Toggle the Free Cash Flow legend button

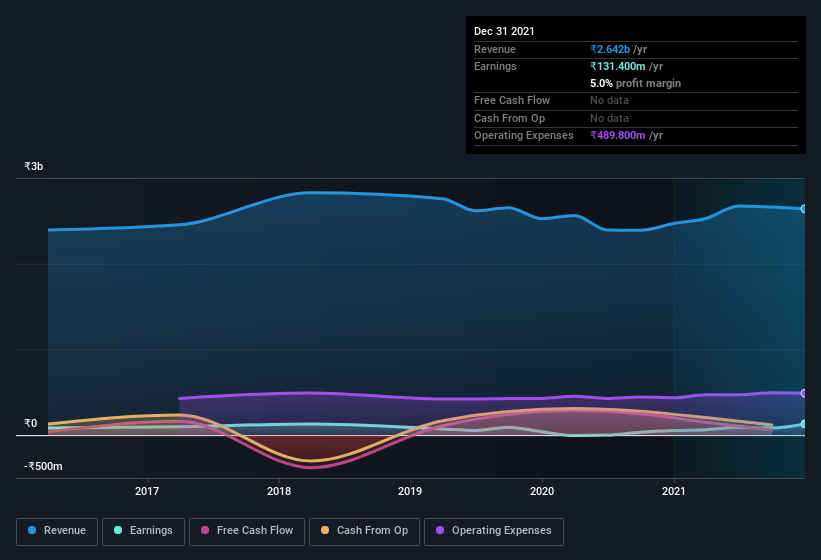(247, 531)
